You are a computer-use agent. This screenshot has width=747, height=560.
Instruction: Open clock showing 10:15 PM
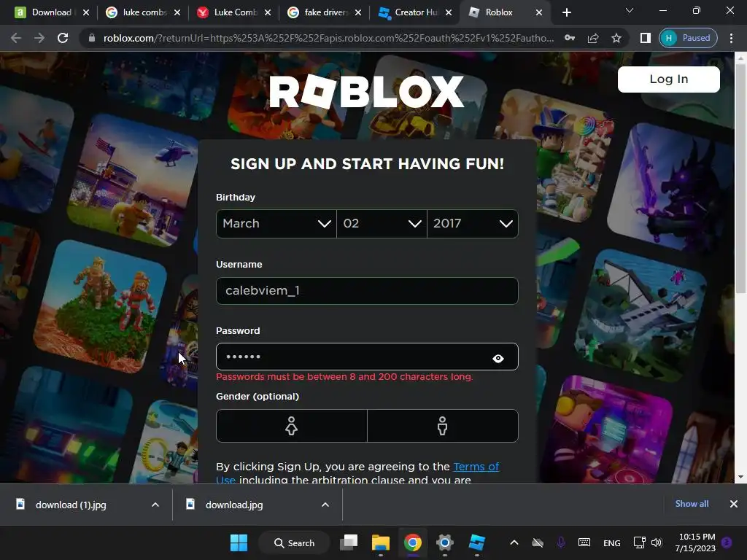pyautogui.click(x=695, y=542)
